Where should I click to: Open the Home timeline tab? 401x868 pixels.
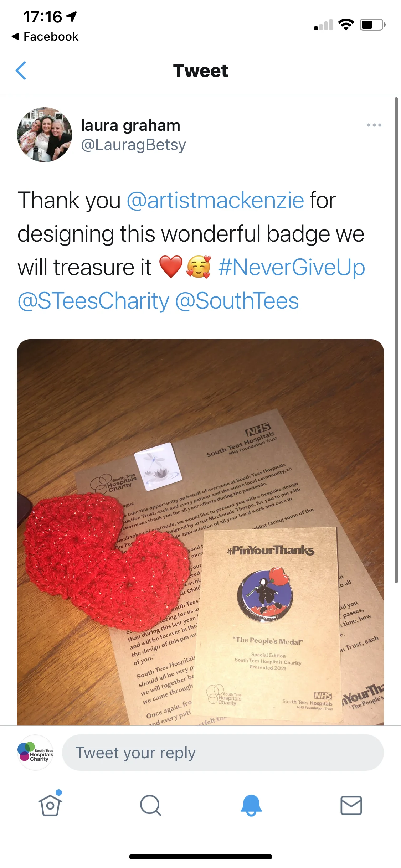[x=50, y=805]
